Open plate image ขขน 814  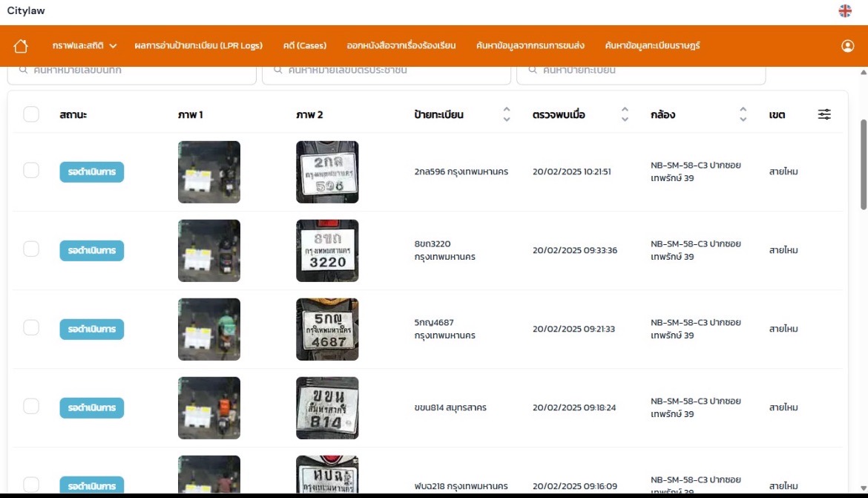[327, 407]
